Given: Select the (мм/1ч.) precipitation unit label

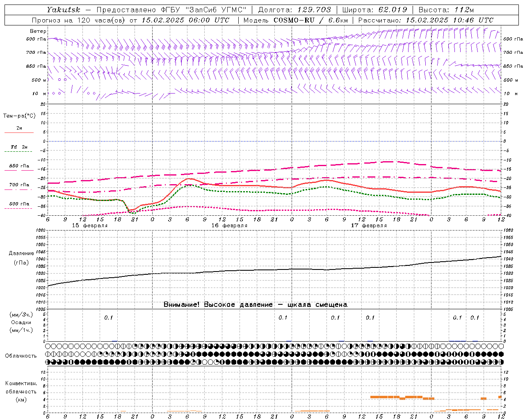Looking at the screenshot, I should 21,330.
